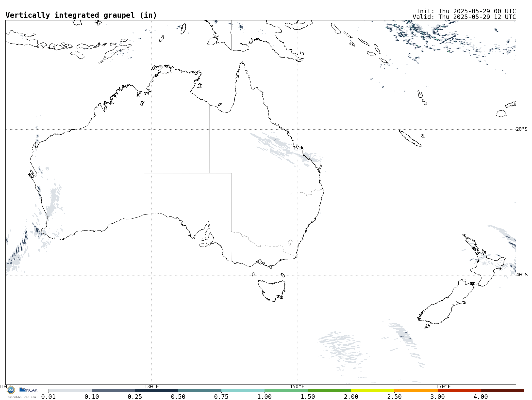
Task: Select the yellow 2.00 color swatch
Action: (x=373, y=391)
